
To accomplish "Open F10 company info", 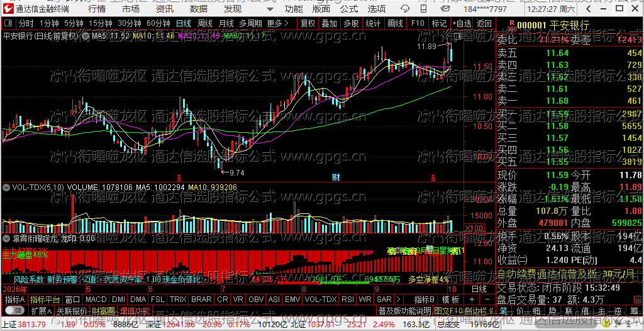I will click(x=418, y=23).
